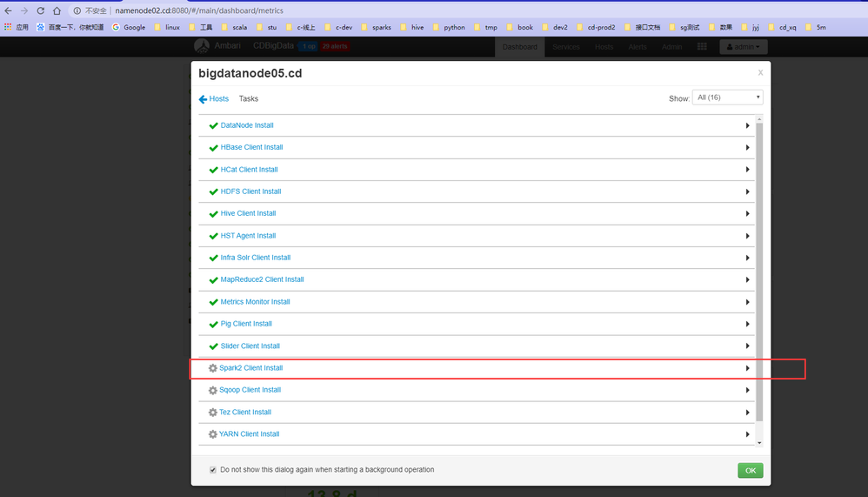This screenshot has width=868, height=497.
Task: Open the Tez Client Install link
Action: tap(245, 413)
